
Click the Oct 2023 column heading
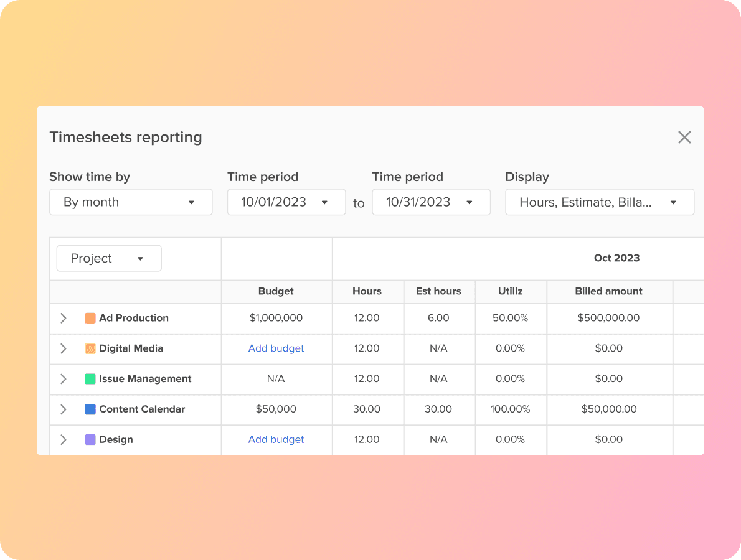point(616,258)
